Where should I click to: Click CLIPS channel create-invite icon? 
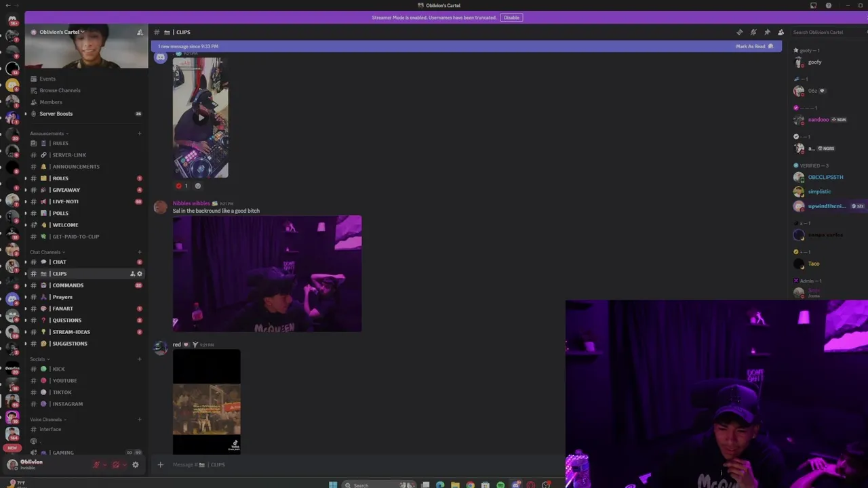coord(133,274)
